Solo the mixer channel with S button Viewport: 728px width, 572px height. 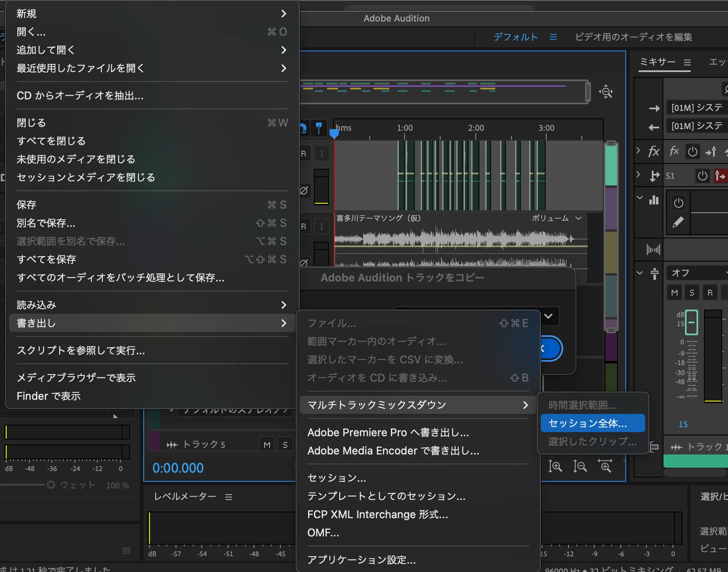click(x=692, y=293)
